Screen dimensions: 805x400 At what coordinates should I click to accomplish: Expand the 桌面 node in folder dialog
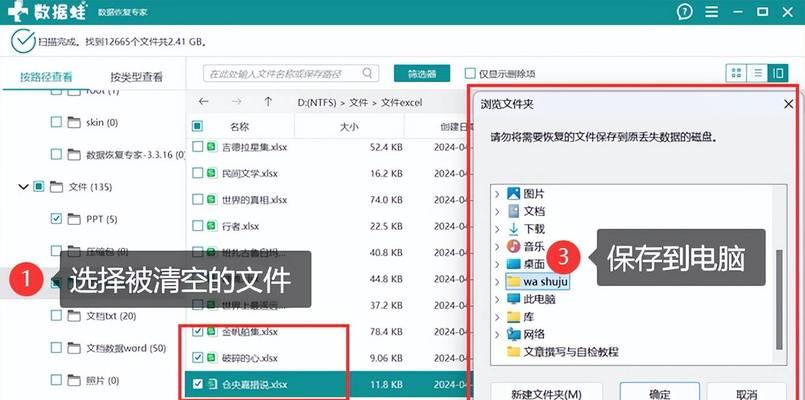point(497,264)
